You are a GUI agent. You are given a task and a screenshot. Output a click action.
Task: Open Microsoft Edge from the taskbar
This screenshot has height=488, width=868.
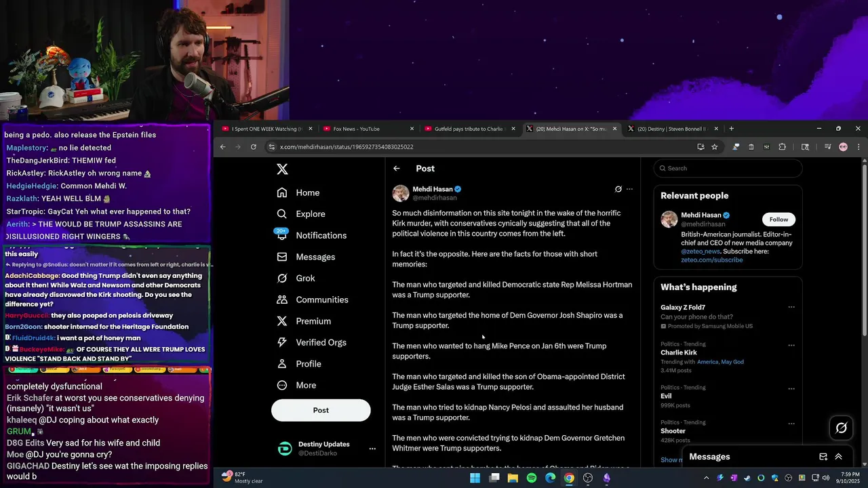click(551, 478)
